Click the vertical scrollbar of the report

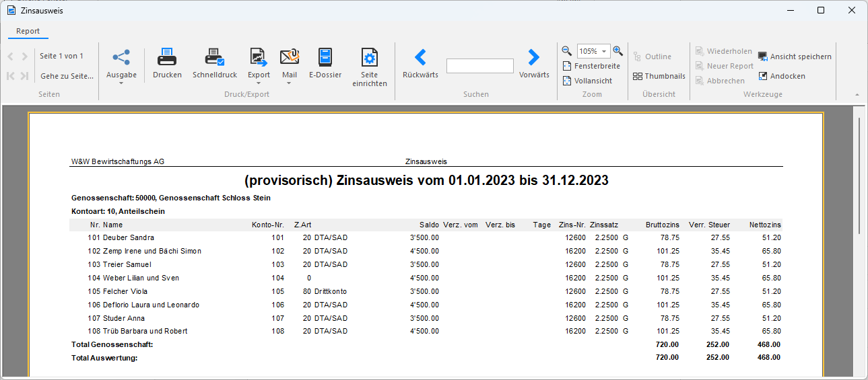point(860,175)
